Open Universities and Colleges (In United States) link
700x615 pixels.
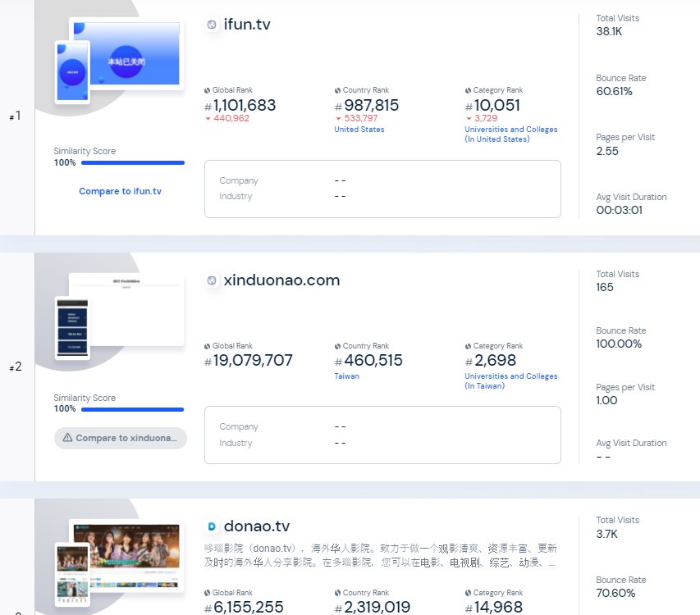[x=510, y=134]
